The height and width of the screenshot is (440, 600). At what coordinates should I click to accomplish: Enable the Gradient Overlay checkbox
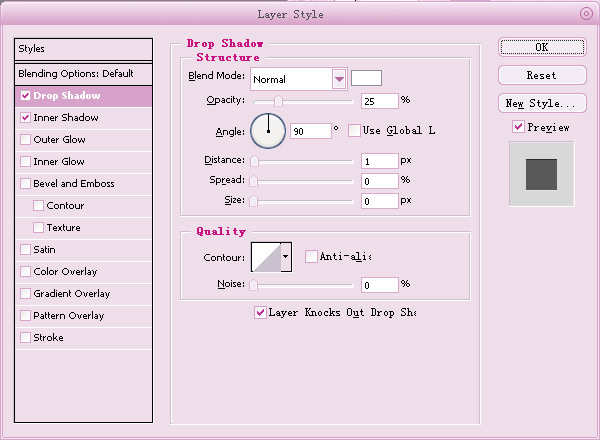pyautogui.click(x=25, y=293)
